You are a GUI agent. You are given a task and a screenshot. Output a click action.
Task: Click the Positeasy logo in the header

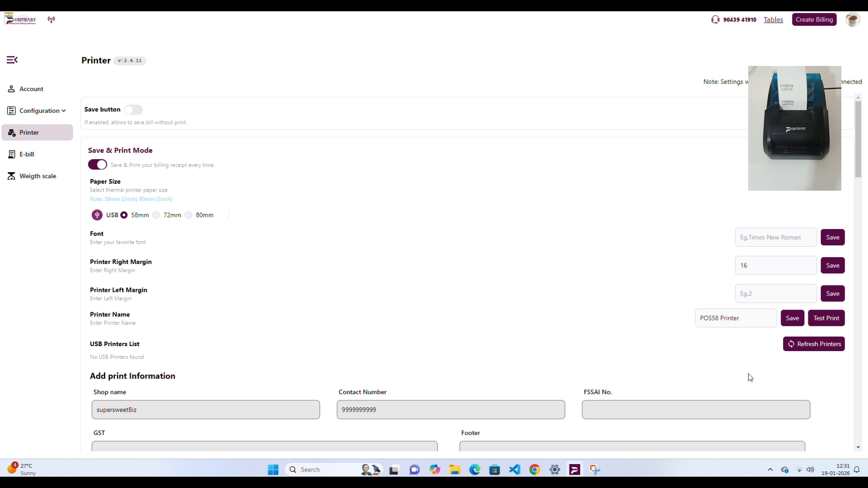21,19
